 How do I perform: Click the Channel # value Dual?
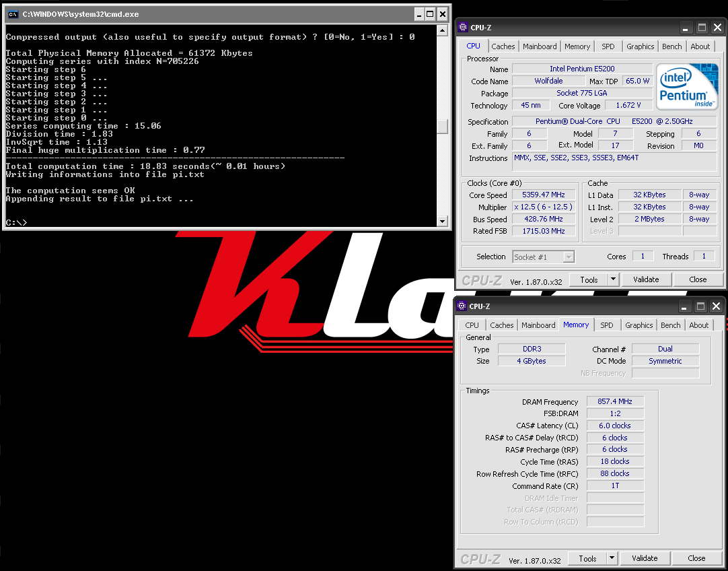665,349
